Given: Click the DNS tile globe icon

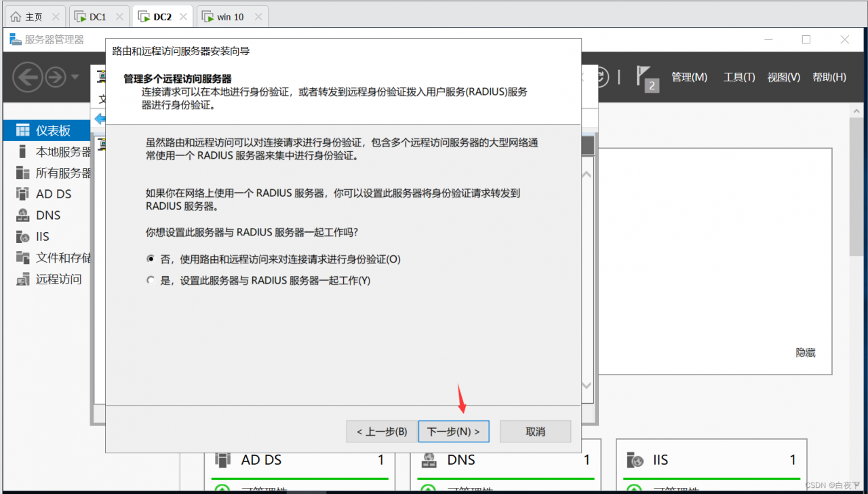Looking at the screenshot, I should pyautogui.click(x=429, y=459).
